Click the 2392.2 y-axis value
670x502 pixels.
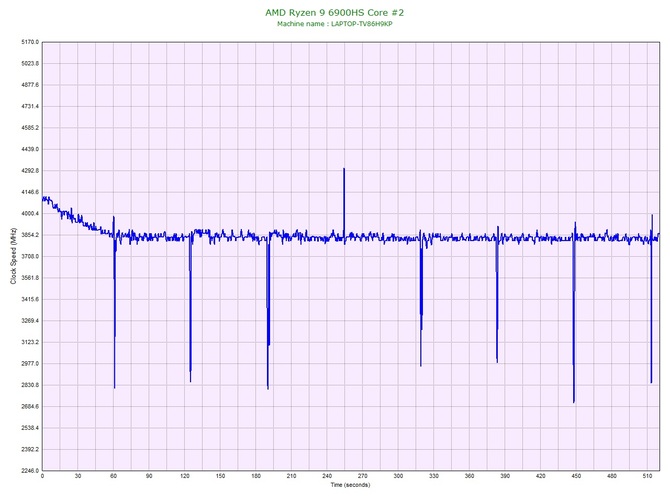pos(30,449)
